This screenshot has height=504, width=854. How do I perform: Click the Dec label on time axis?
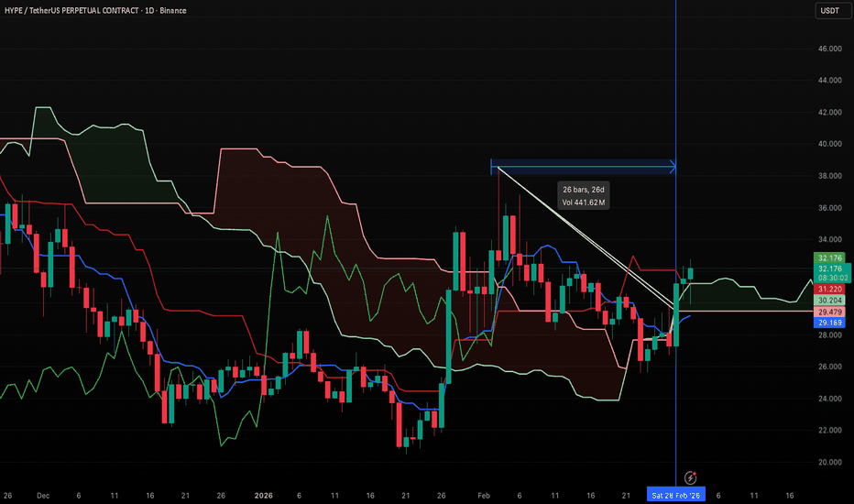tap(42, 495)
